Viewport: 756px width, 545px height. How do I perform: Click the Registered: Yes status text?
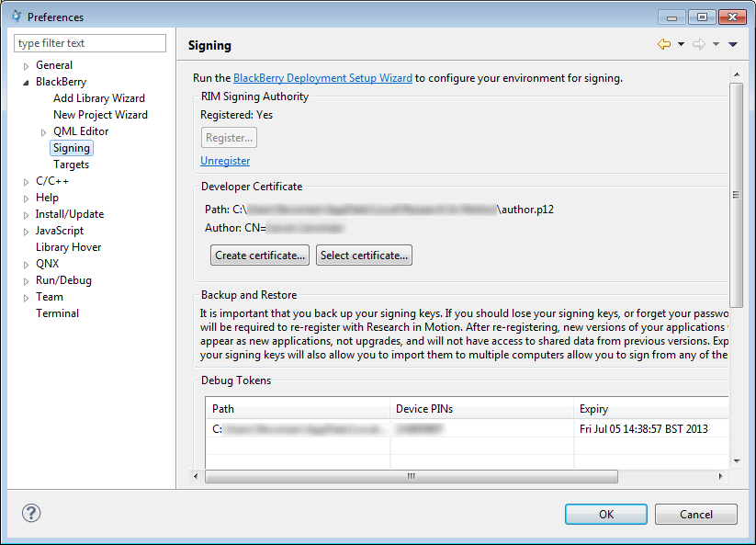pos(236,115)
